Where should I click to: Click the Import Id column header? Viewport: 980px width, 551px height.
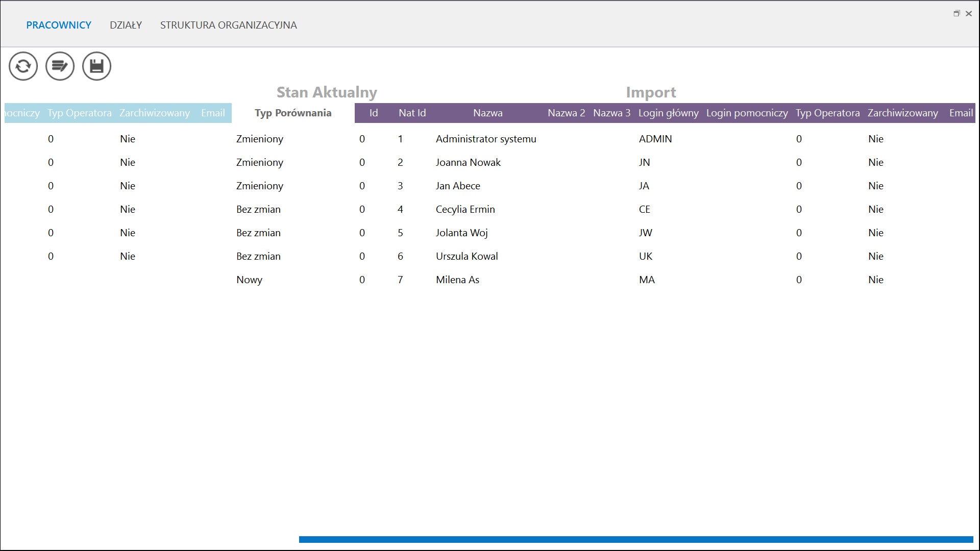click(374, 113)
